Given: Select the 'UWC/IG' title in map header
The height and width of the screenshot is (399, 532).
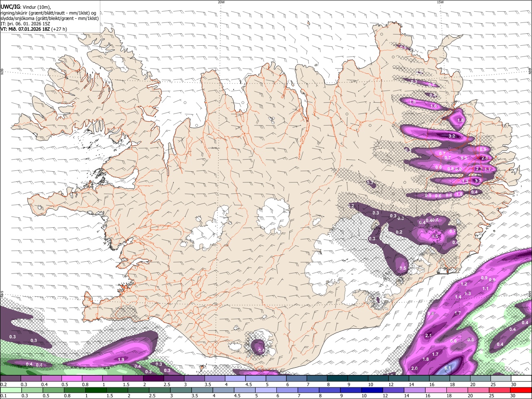Looking at the screenshot, I should pos(10,7).
